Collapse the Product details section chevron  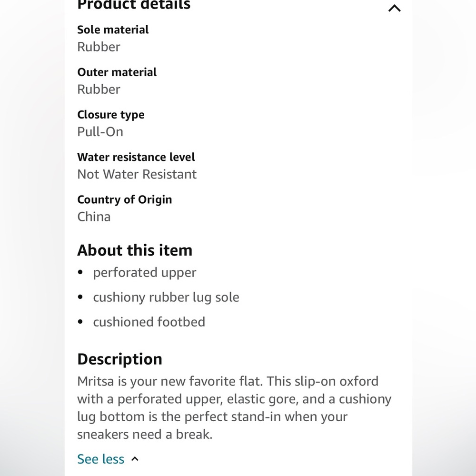[394, 8]
